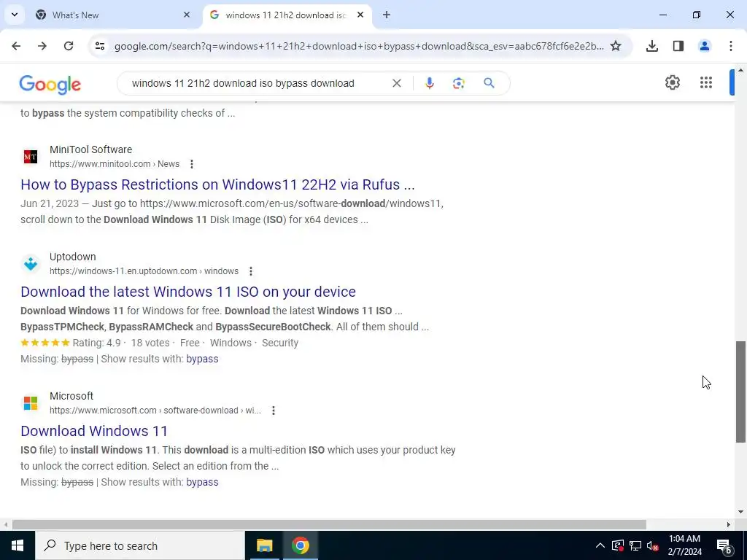Open the tab search dropdown arrow

tap(15, 15)
